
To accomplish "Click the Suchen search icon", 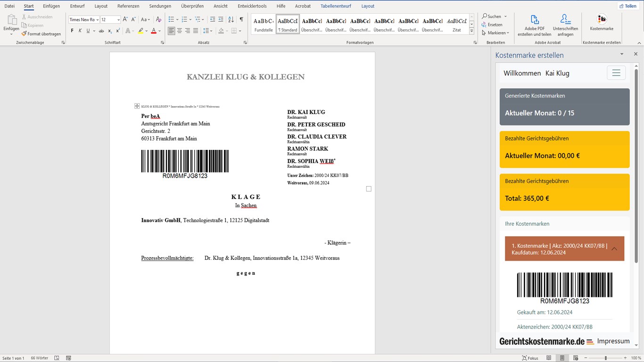I will click(x=485, y=16).
